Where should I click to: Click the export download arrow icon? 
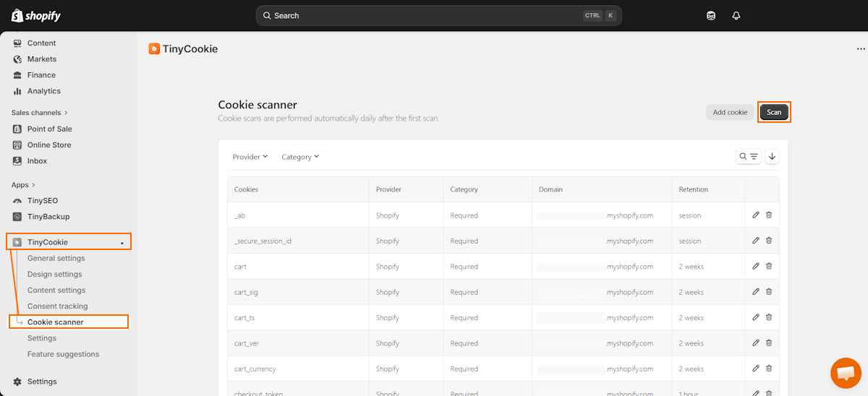[772, 156]
